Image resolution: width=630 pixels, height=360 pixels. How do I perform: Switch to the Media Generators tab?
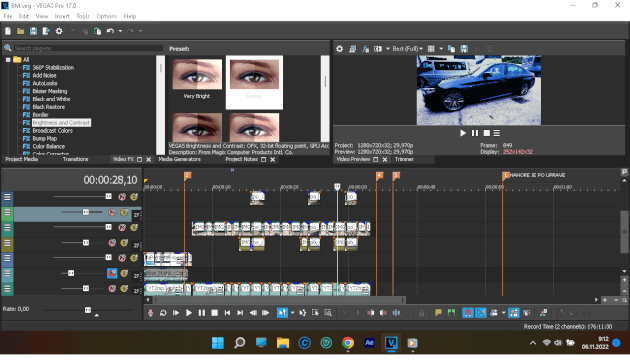(x=179, y=159)
